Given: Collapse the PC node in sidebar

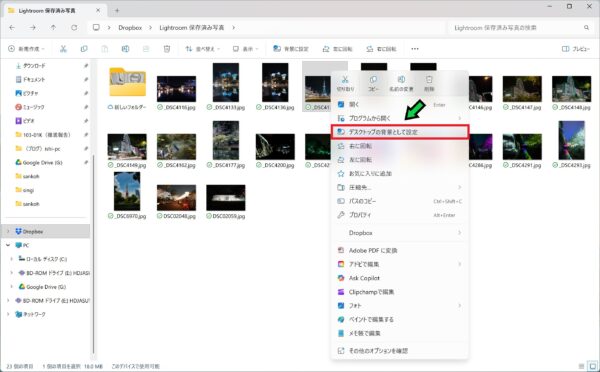Looking at the screenshot, I should click(x=8, y=245).
